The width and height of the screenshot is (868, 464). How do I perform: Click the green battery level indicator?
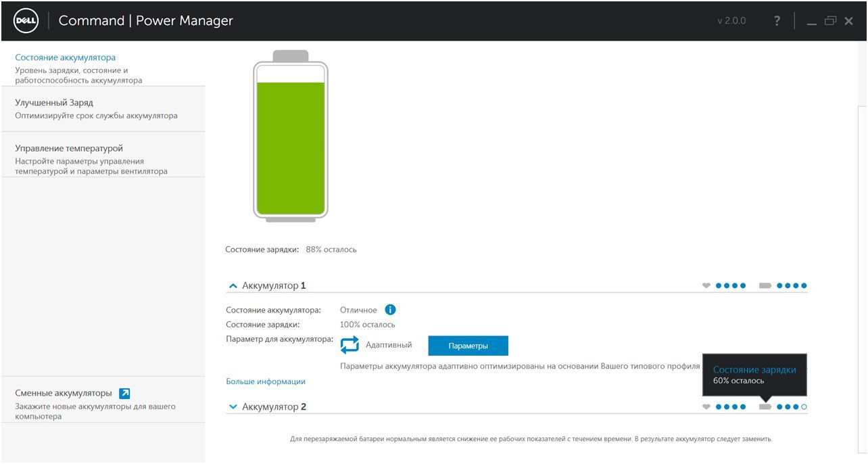[290, 145]
